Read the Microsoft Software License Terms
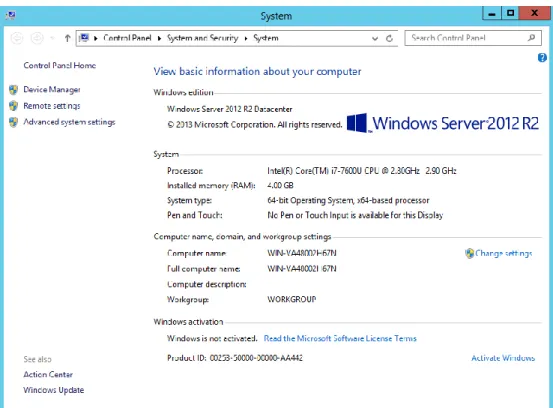The image size is (553, 408). coord(340,338)
